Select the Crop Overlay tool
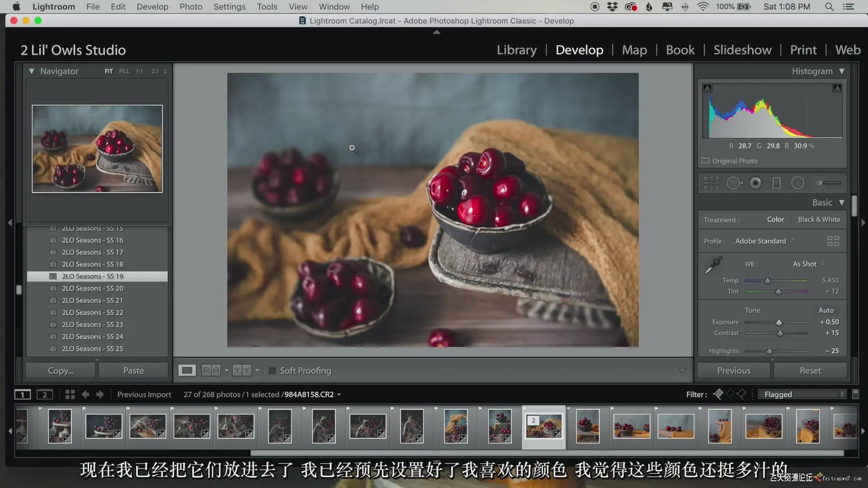The width and height of the screenshot is (868, 488). coord(711,183)
